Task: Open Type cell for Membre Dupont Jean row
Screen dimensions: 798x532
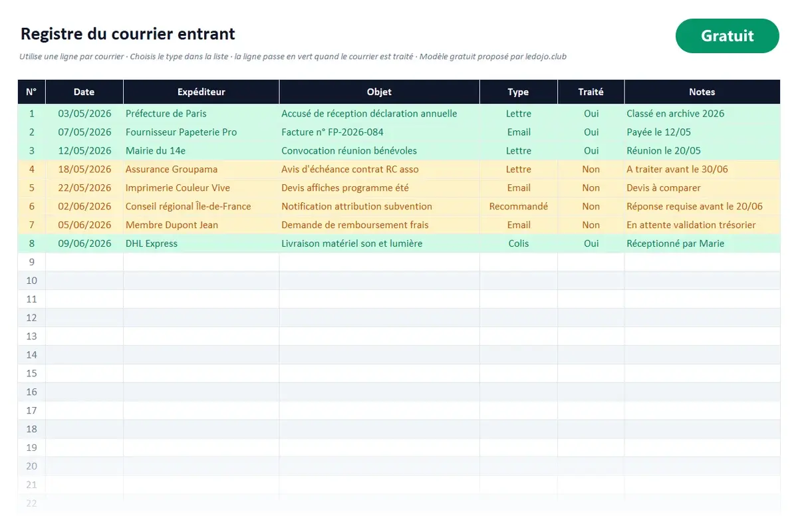Action: [x=518, y=225]
